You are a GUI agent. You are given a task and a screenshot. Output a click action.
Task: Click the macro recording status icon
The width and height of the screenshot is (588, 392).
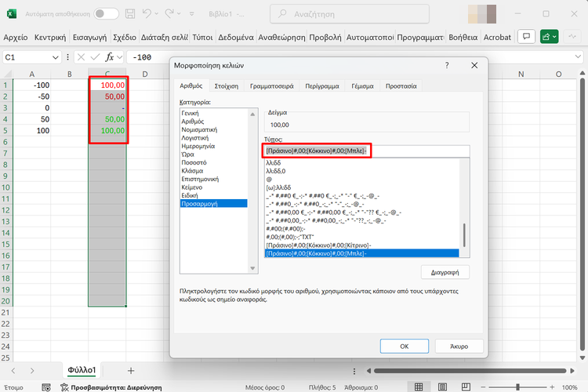click(46, 387)
